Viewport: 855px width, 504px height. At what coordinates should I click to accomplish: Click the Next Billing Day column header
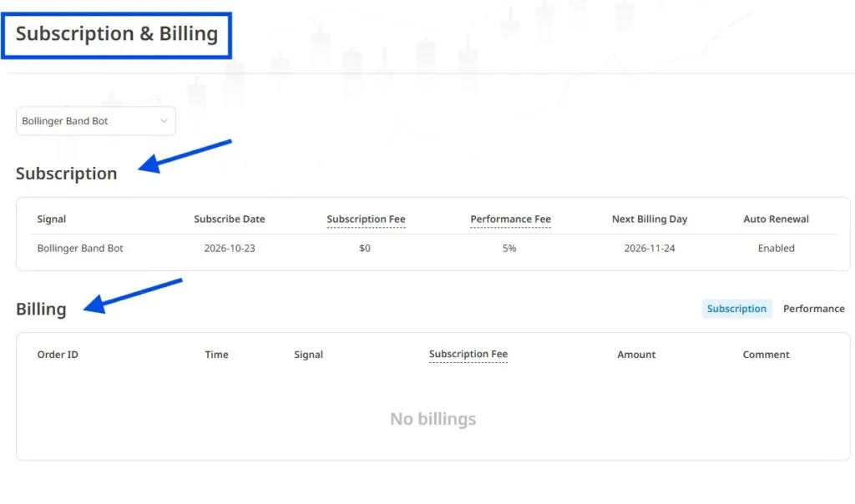click(x=650, y=219)
